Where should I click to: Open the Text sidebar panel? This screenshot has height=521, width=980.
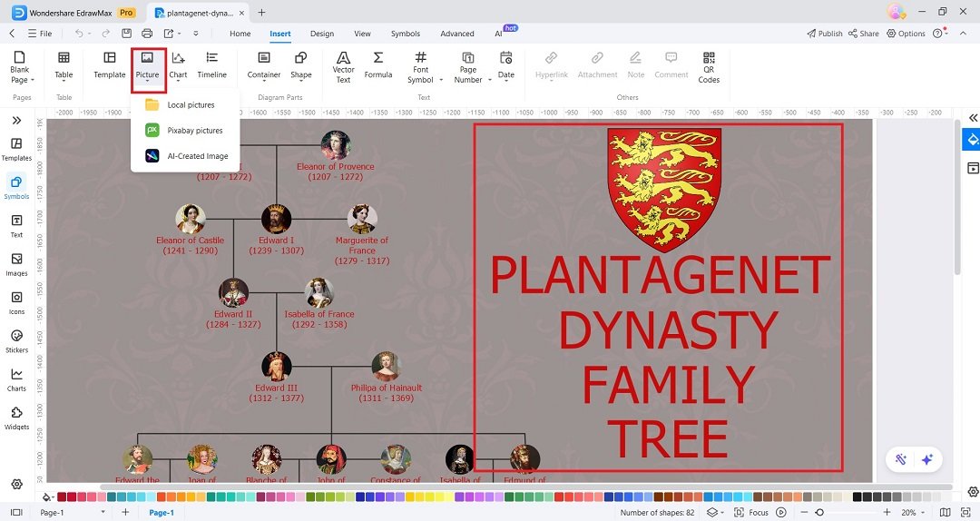click(17, 226)
